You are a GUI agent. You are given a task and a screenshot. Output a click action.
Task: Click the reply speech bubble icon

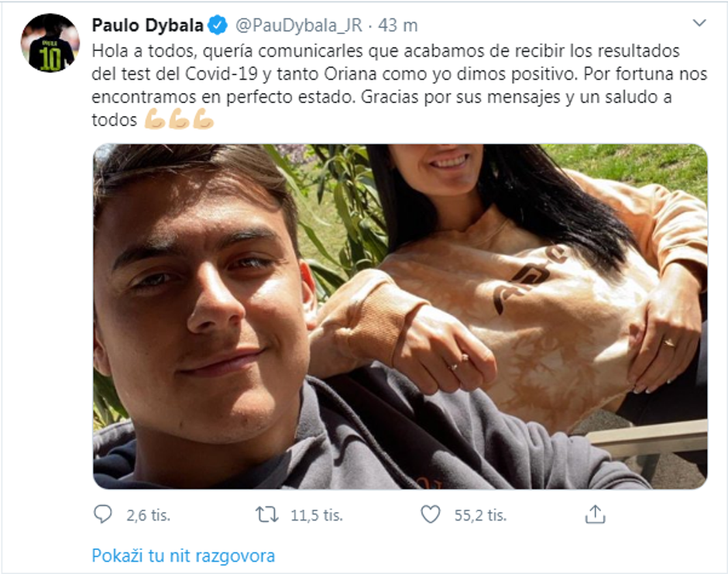point(102,514)
